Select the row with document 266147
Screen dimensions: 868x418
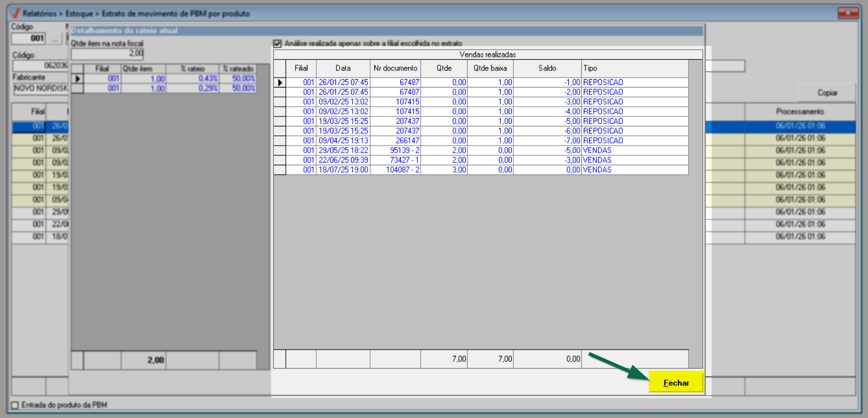pyautogui.click(x=407, y=141)
